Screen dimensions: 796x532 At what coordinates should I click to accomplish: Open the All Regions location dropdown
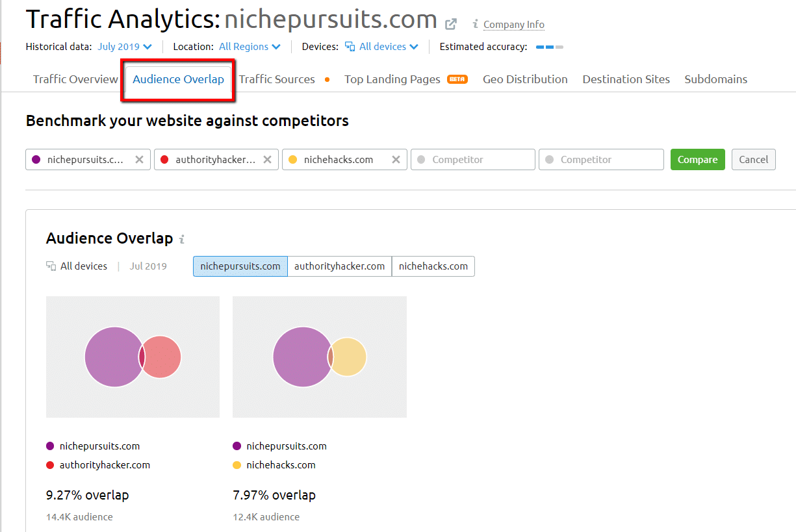pyautogui.click(x=250, y=47)
